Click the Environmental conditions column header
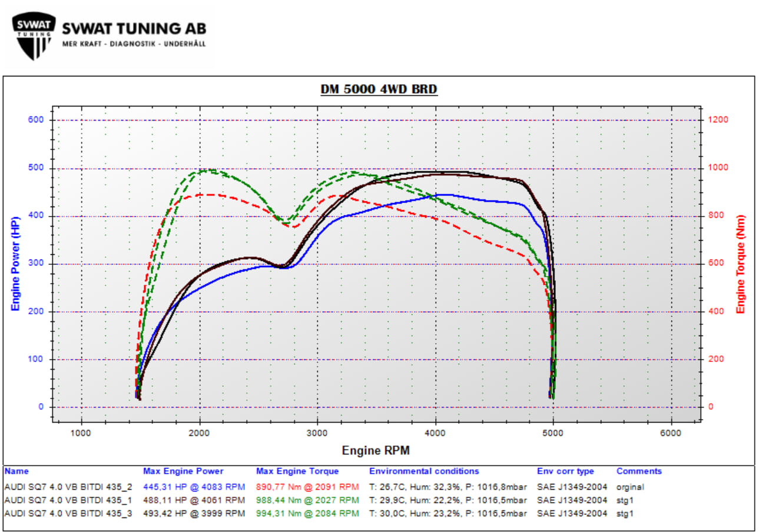Viewport: 759px width, 532px height. pos(424,471)
